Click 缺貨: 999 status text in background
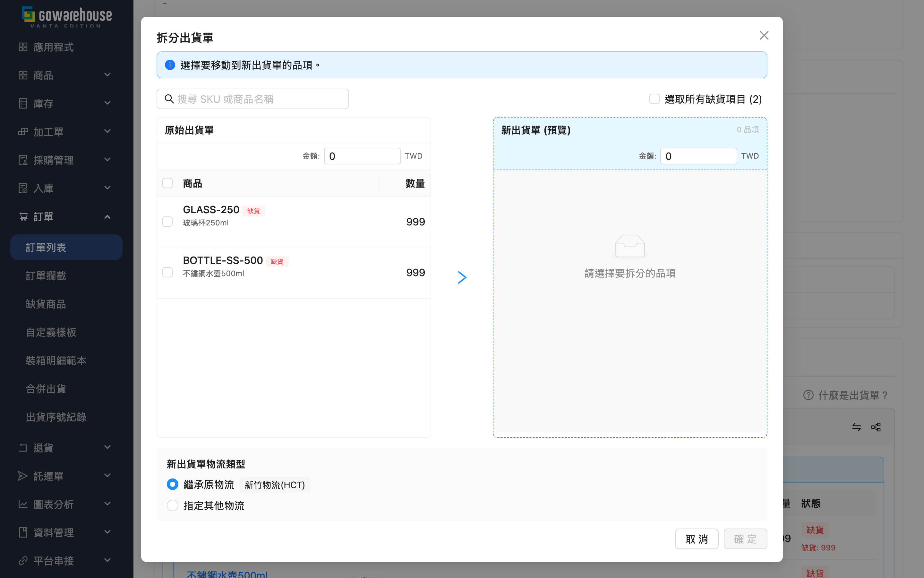Image resolution: width=924 pixels, height=578 pixels. [818, 547]
